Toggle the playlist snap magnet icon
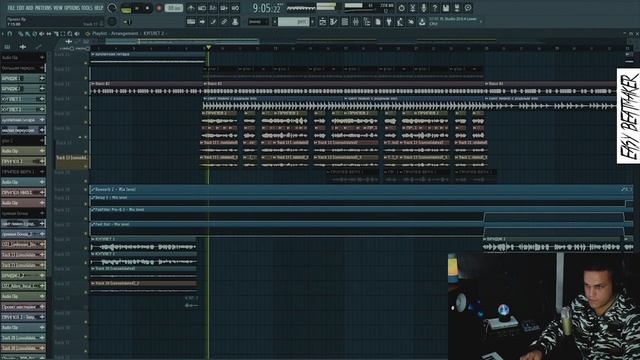This screenshot has width=640, height=360. 10,34
